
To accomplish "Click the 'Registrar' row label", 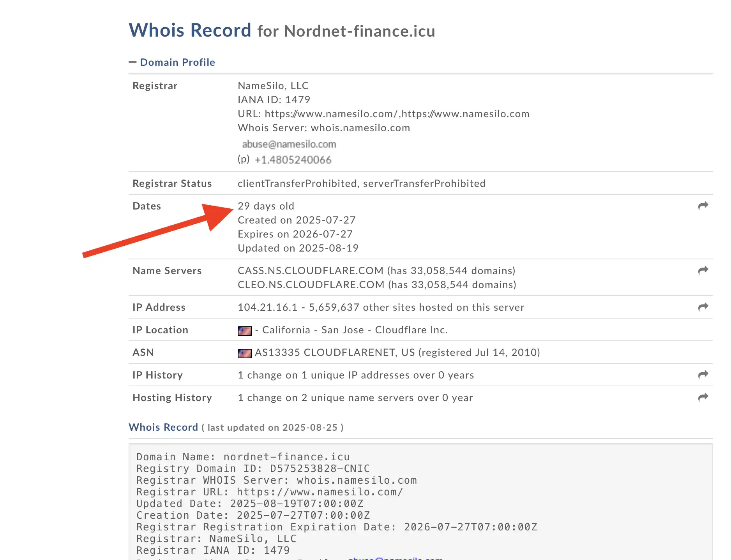I will coord(155,86).
